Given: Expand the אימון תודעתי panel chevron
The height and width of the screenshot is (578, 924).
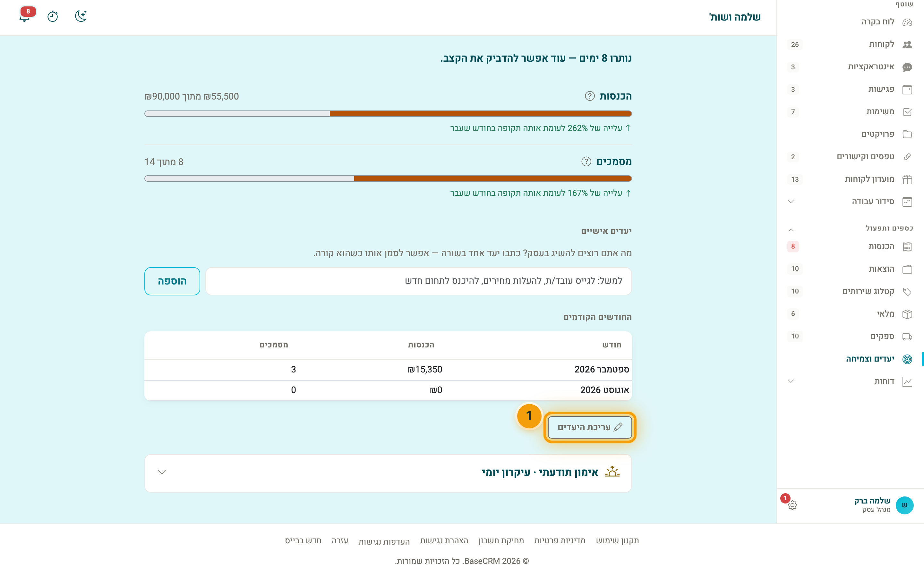Looking at the screenshot, I should point(161,472).
